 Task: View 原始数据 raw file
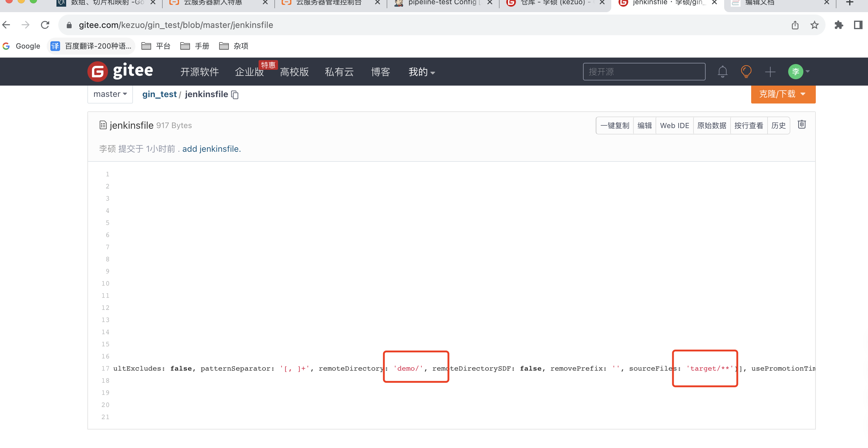click(x=712, y=125)
